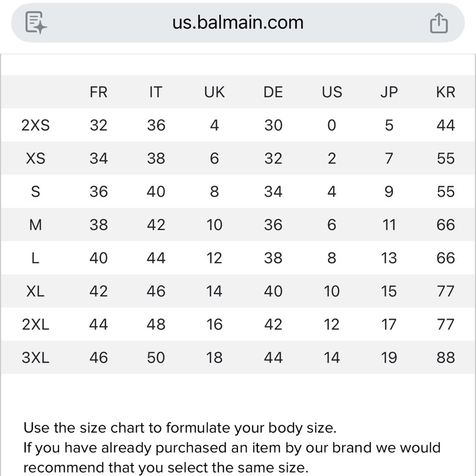Select the XL size row label
The height and width of the screenshot is (476, 476).
[36, 291]
